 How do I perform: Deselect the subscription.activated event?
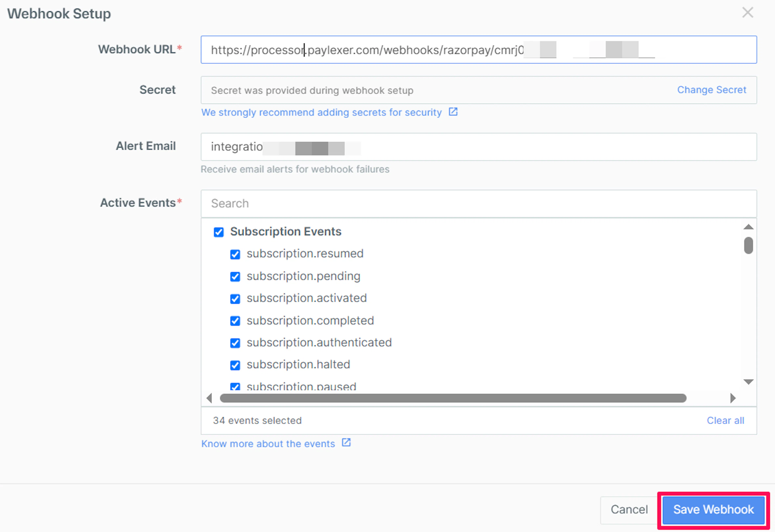tap(235, 299)
